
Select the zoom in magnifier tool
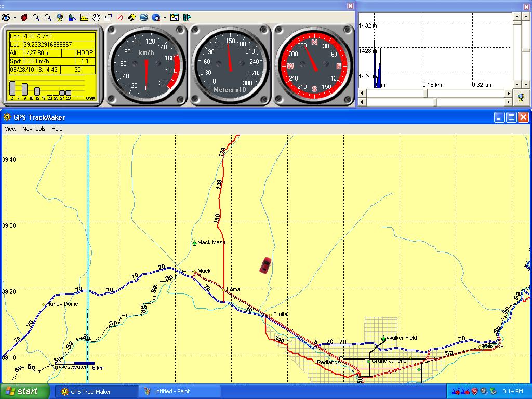[x=36, y=17]
